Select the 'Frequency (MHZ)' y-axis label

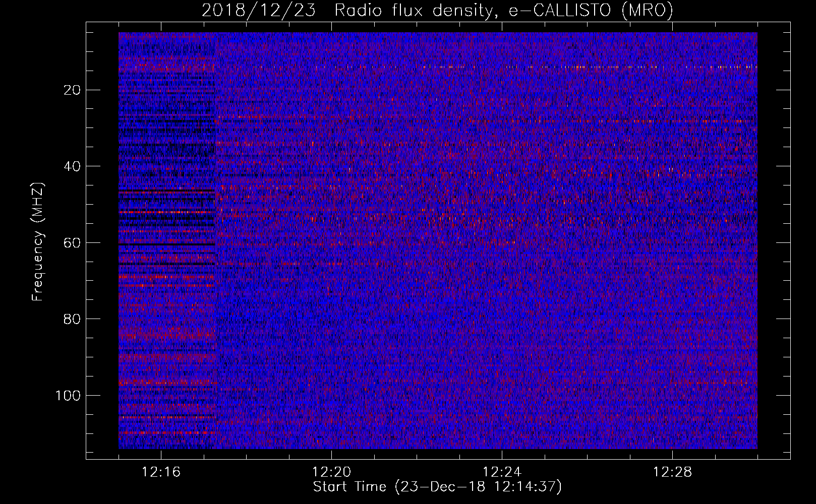point(38,242)
